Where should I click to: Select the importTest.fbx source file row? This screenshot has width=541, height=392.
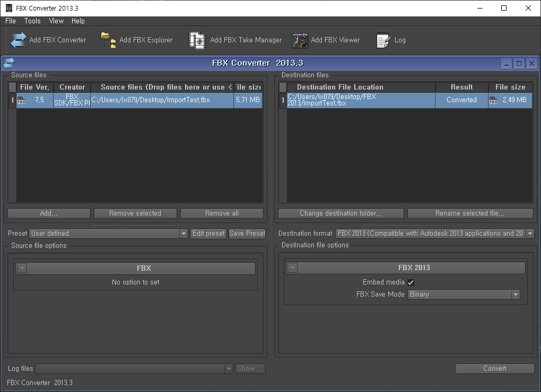click(162, 100)
